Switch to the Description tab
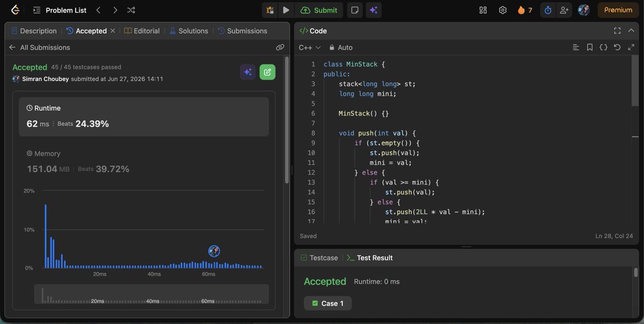 [34, 31]
